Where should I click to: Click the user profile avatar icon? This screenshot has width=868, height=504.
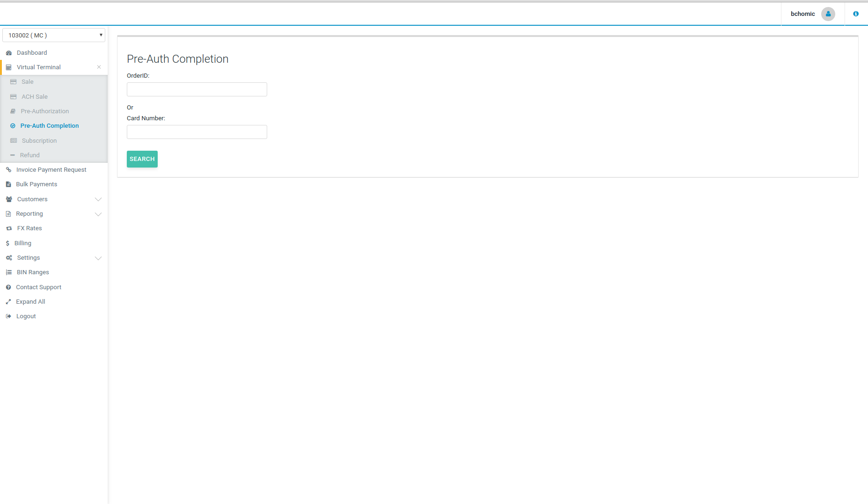828,14
